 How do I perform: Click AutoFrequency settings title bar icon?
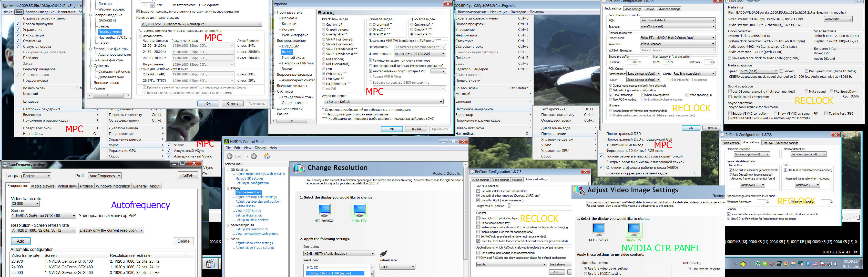[4, 165]
